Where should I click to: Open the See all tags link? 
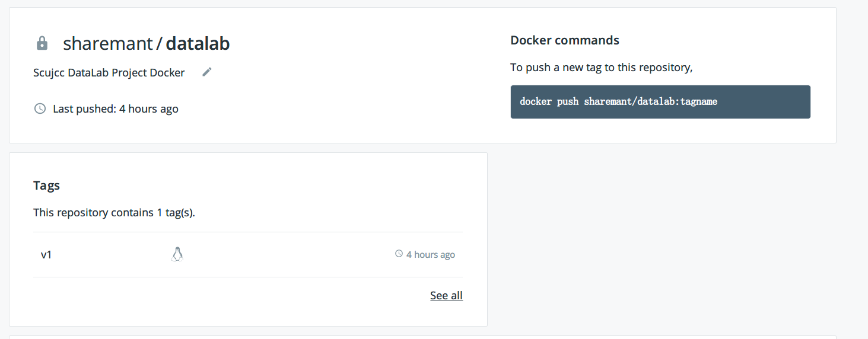point(446,295)
